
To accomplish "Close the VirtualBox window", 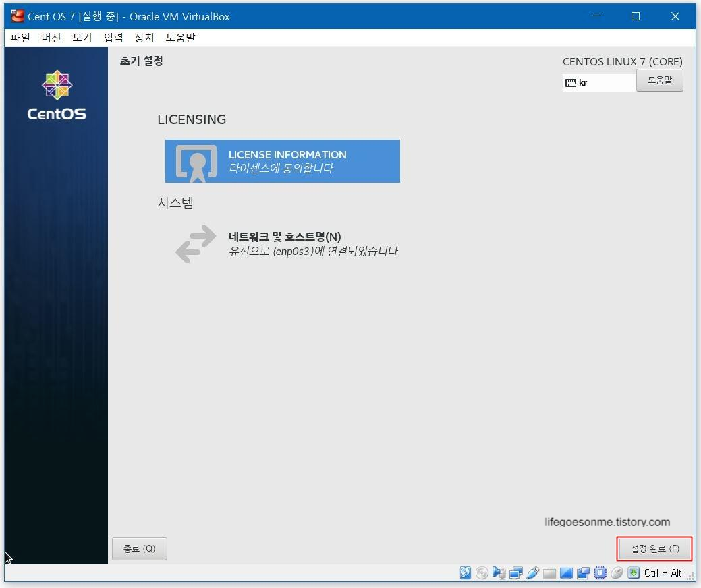I will pyautogui.click(x=675, y=16).
